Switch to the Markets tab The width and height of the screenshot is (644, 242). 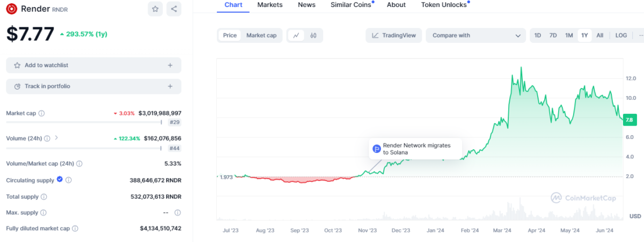(270, 5)
